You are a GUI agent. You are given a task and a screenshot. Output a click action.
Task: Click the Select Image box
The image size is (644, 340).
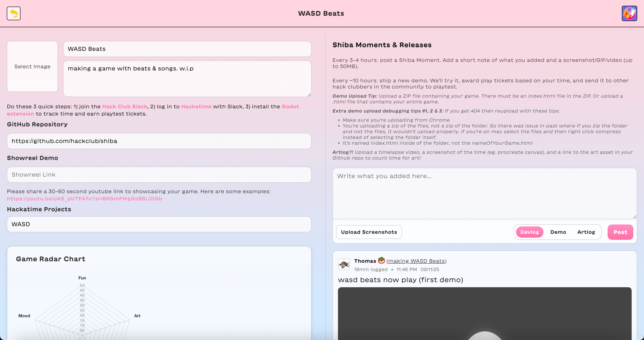click(32, 66)
